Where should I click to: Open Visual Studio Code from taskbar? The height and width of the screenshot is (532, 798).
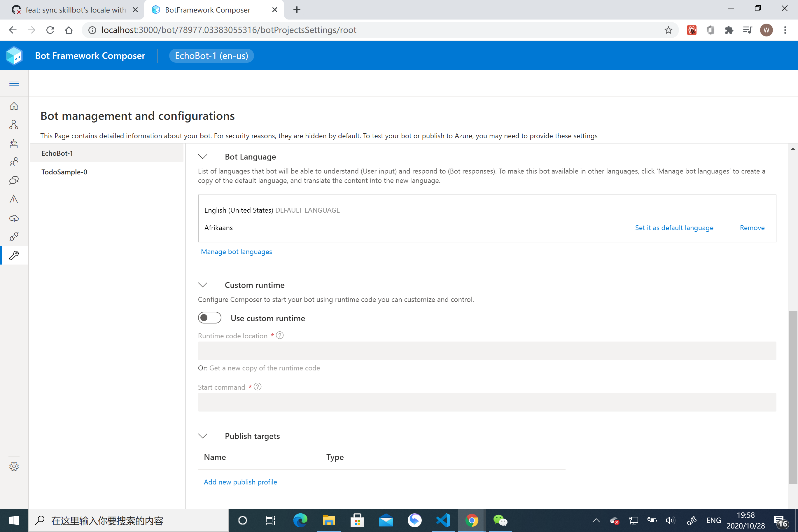(443, 520)
